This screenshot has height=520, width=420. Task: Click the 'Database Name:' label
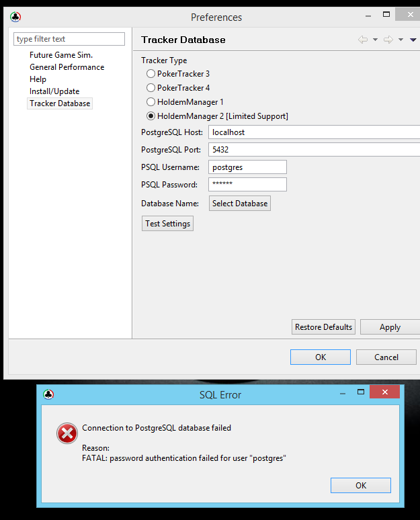click(170, 204)
